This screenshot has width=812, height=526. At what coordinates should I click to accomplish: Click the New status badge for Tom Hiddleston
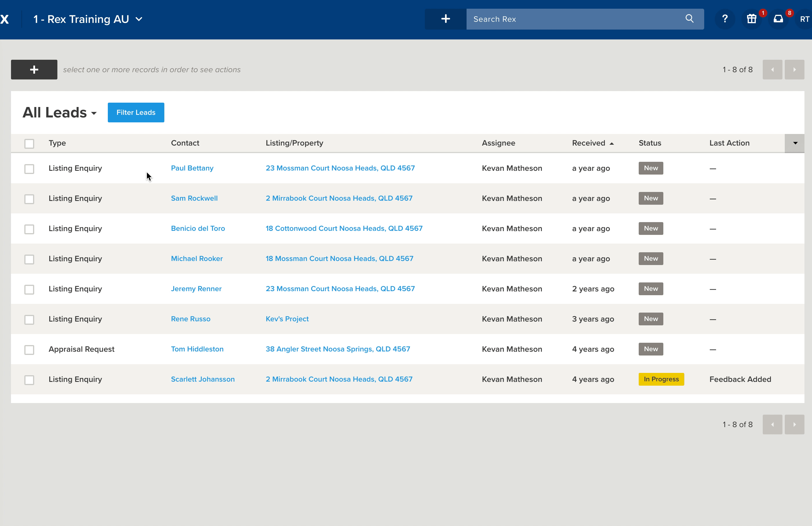click(x=651, y=349)
